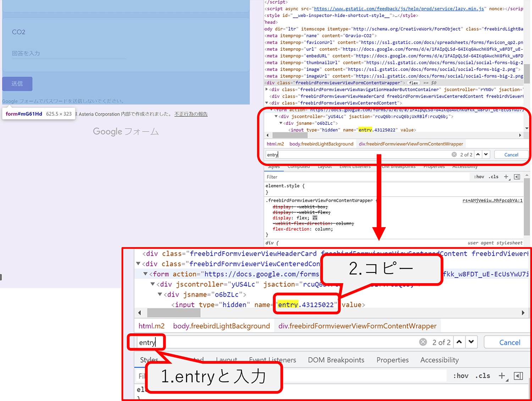This screenshot has height=401, width=532.
Task: Click the CO2 answer input field 回答を入力
Action: 69,54
